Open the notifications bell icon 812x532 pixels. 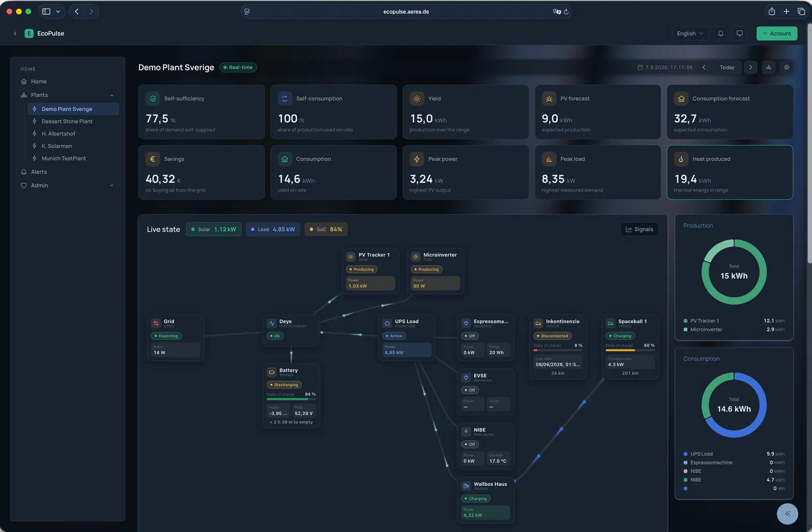click(721, 34)
